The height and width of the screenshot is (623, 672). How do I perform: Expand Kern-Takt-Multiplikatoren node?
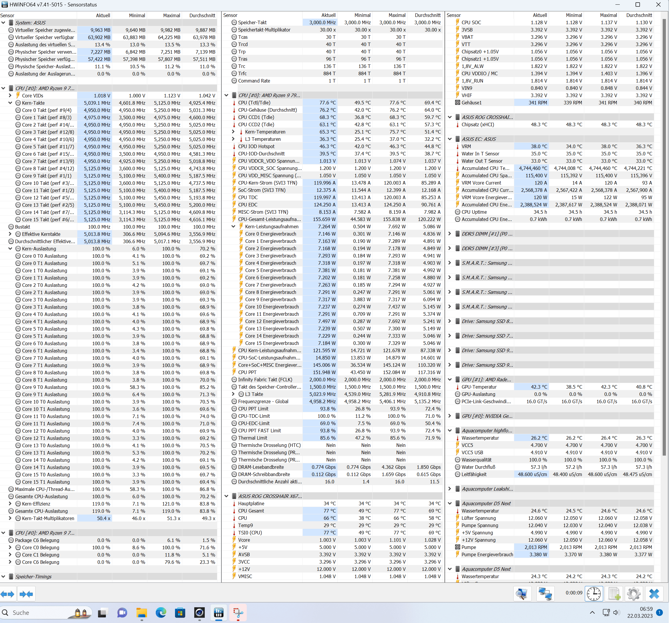pyautogui.click(x=10, y=519)
